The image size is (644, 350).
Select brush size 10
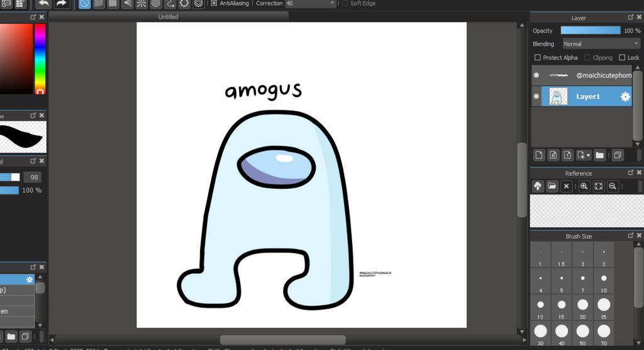tap(604, 282)
